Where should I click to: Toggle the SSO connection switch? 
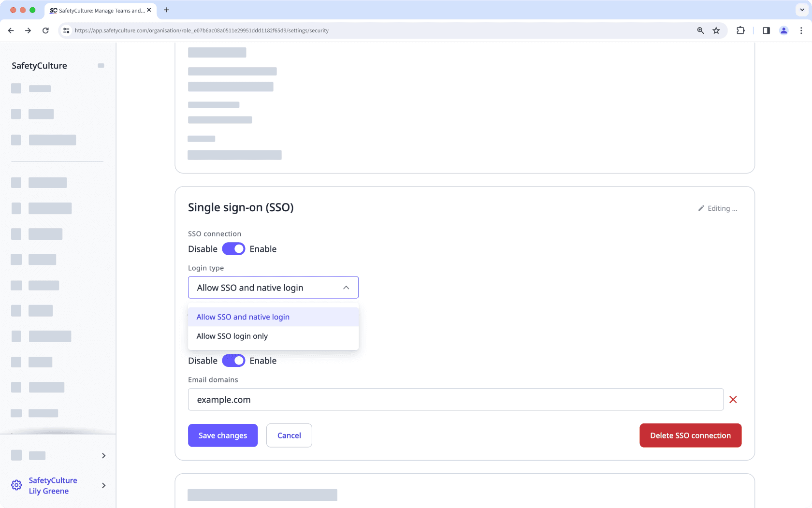tap(233, 248)
